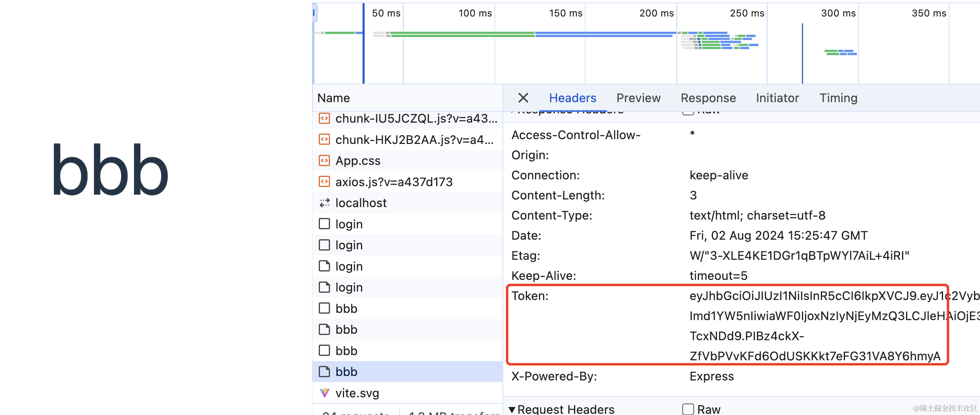Click the vite.svg logo icon

click(x=324, y=392)
